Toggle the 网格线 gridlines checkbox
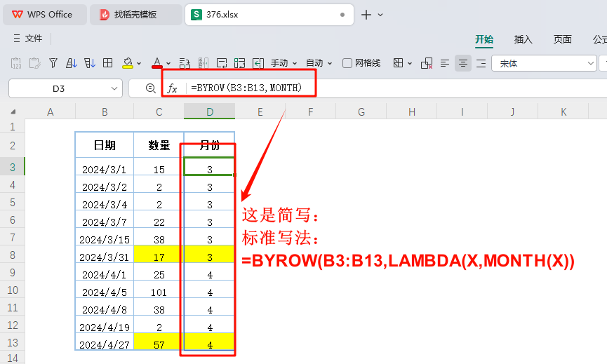607x364 pixels. click(347, 63)
